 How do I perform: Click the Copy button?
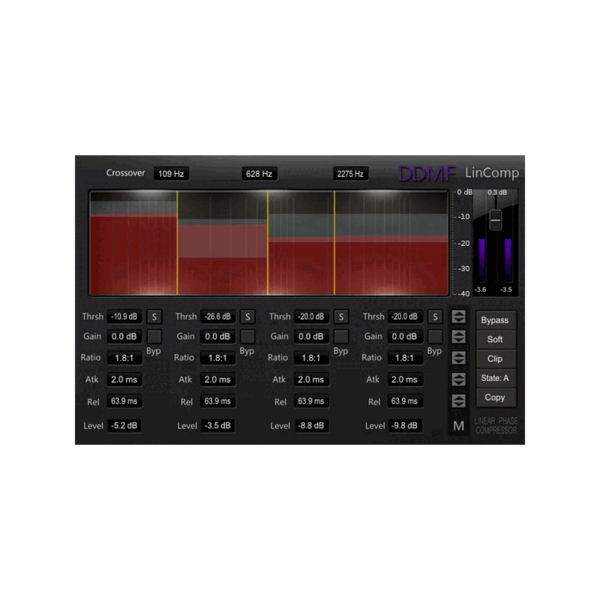coord(496,398)
